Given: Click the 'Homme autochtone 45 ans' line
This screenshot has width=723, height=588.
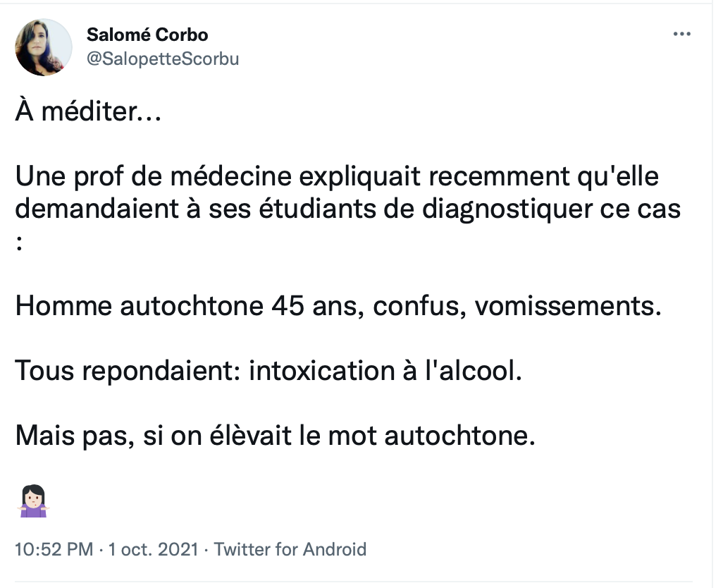Looking at the screenshot, I should [338, 306].
